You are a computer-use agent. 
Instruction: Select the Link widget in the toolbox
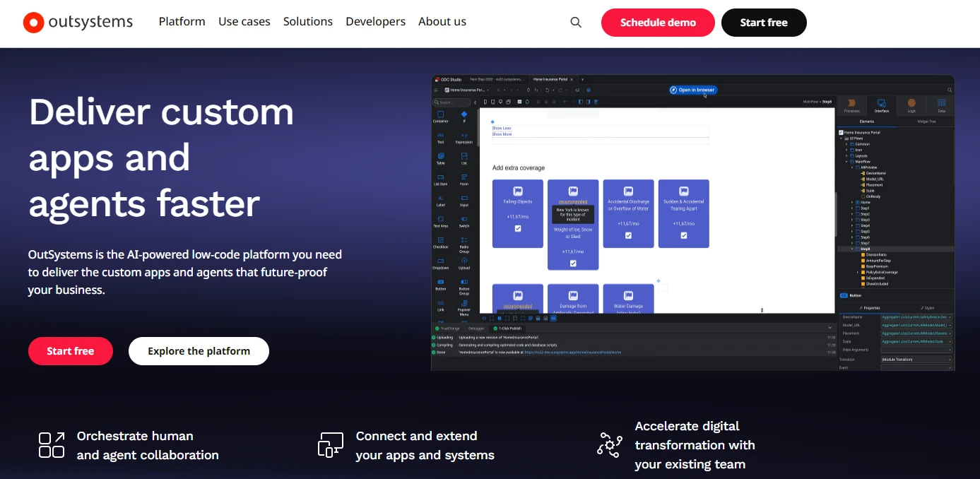441,305
